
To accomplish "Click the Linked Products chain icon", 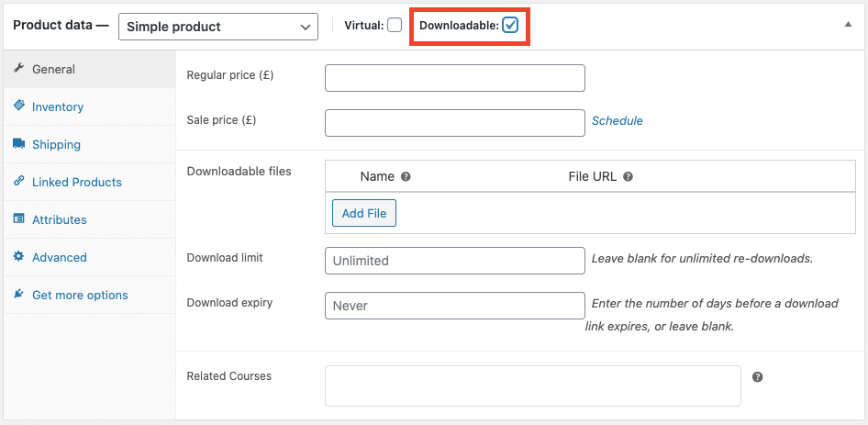I will (x=18, y=181).
